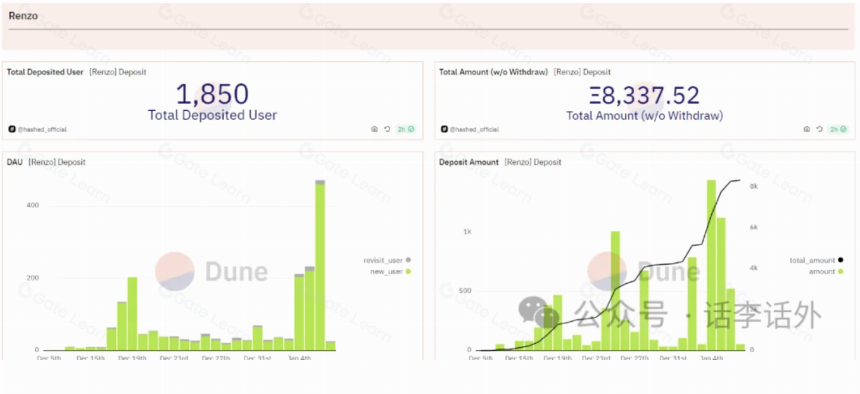This screenshot has width=860, height=394.
Task: Click camera screenshot icon in Total Deposited User panel
Action: pyautogui.click(x=375, y=130)
